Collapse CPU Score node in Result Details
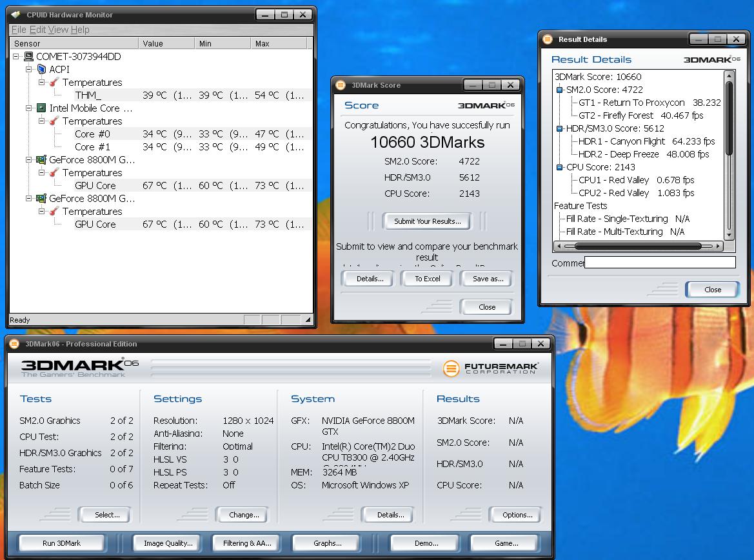The image size is (754, 560). (560, 168)
